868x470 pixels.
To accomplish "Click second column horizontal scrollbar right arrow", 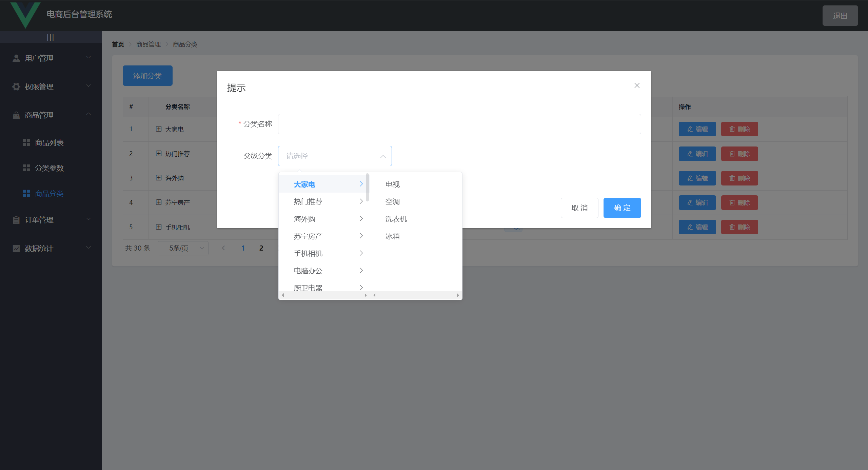I will [458, 295].
